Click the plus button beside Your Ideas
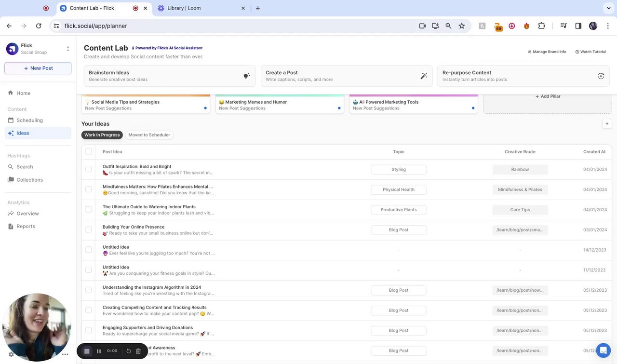Viewport: 617px width, 364px height. pos(607,124)
